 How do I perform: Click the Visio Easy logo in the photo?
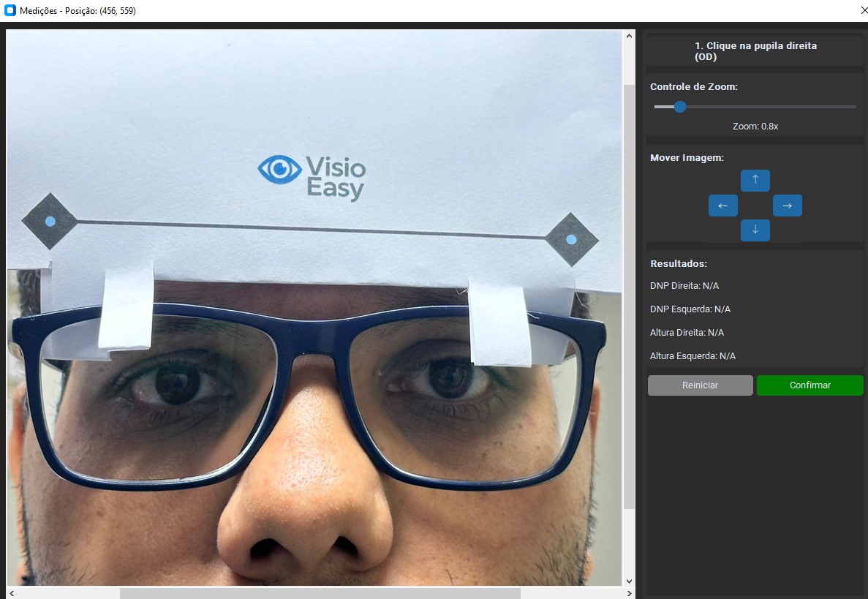(312, 178)
